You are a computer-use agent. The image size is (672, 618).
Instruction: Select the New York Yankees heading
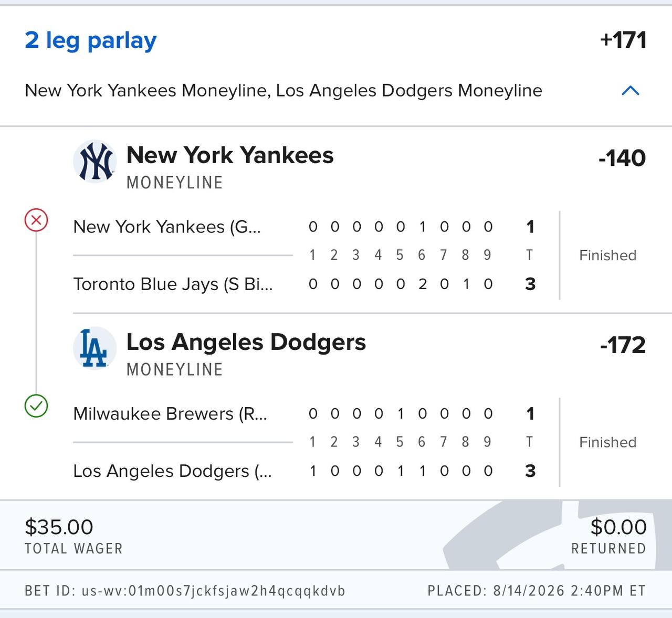click(230, 155)
